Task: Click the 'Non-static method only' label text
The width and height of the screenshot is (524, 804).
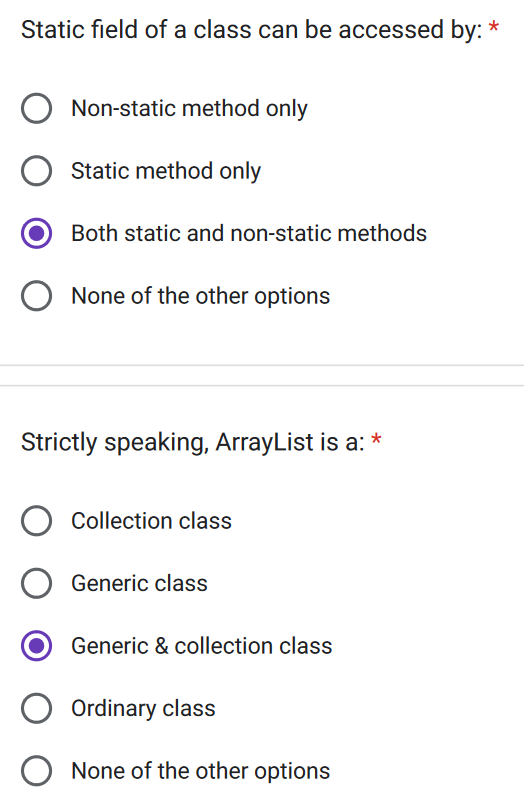Action: click(189, 109)
